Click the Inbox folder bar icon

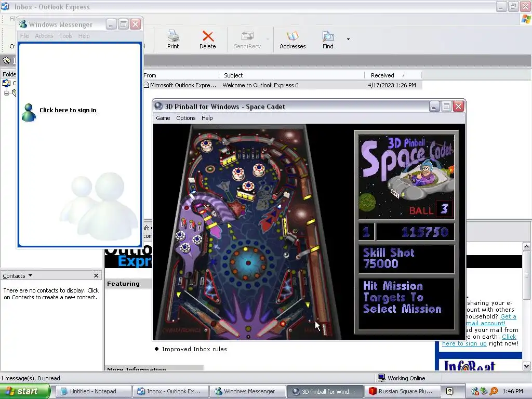(x=6, y=61)
